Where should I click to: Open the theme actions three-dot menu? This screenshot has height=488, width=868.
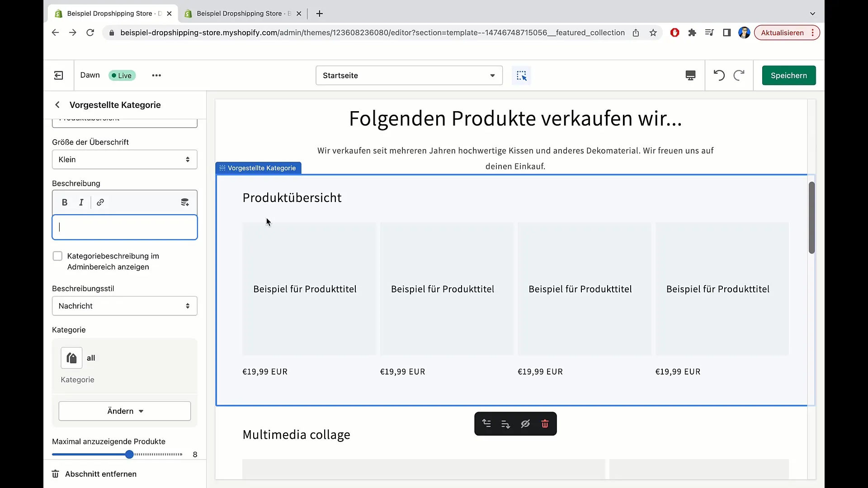[x=156, y=75]
